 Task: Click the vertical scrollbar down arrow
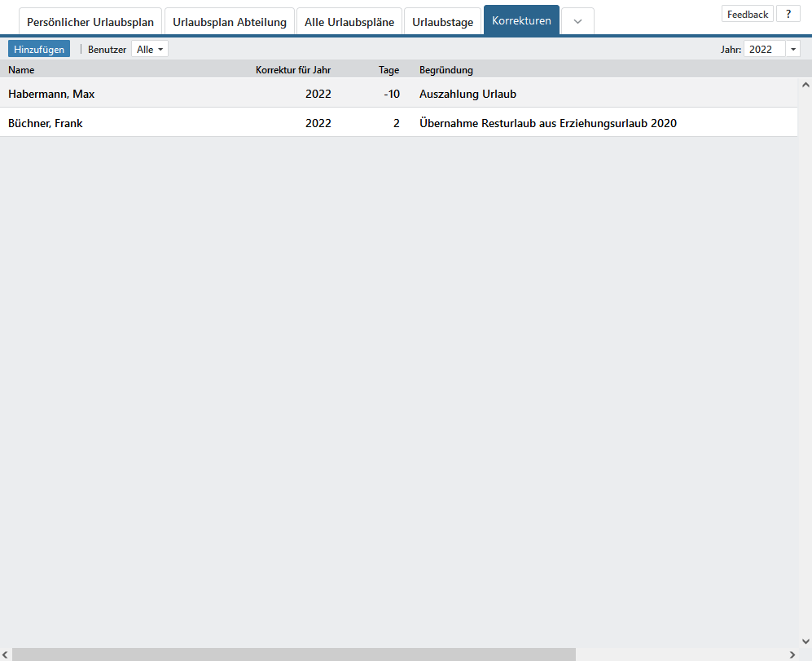[x=805, y=641]
